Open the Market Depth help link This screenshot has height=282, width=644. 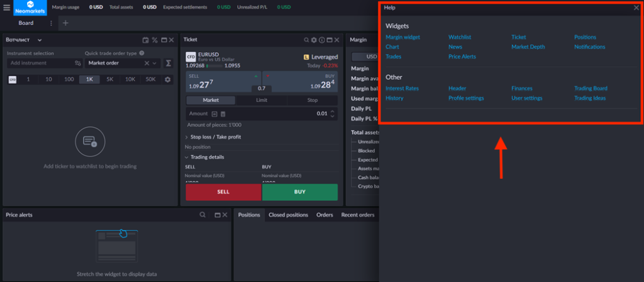click(x=528, y=47)
